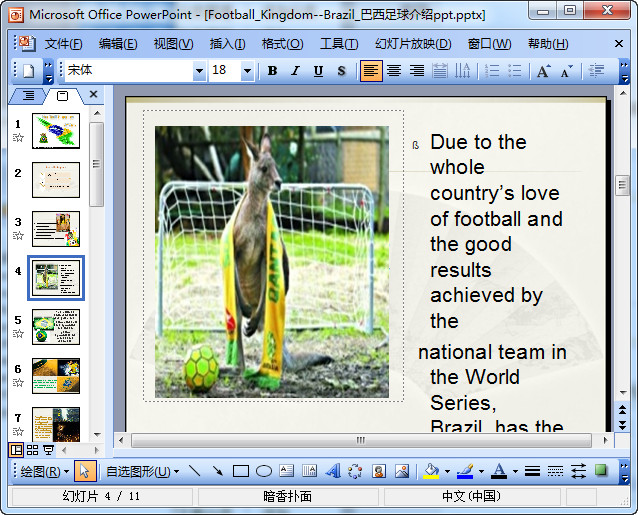Click the Previous Slide double-arrow button
This screenshot has width=638, height=515.
[x=622, y=410]
